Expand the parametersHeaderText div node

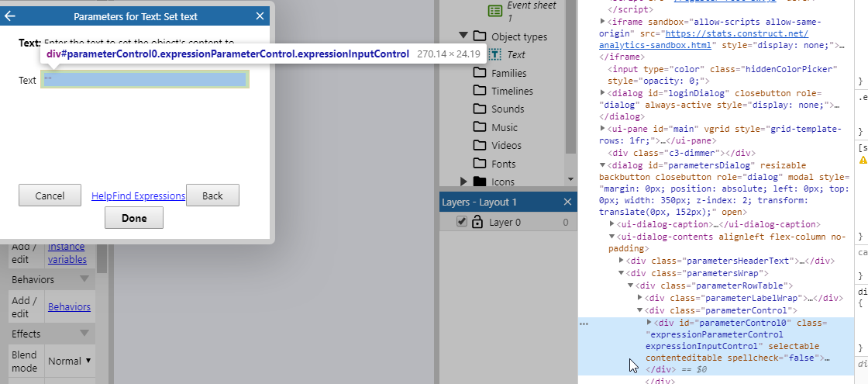622,260
